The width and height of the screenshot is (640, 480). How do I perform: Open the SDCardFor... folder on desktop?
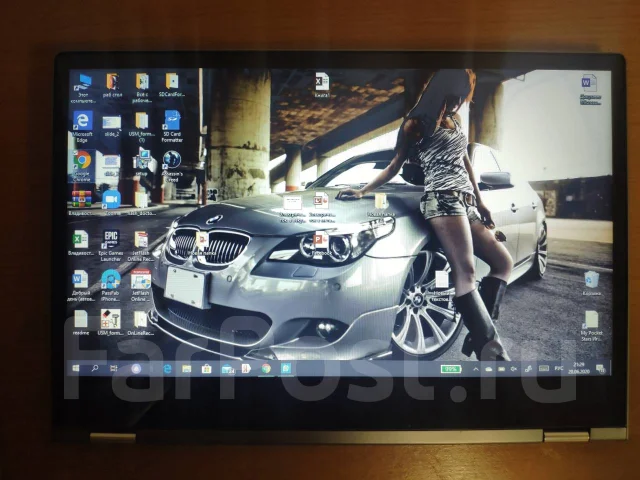(172, 85)
